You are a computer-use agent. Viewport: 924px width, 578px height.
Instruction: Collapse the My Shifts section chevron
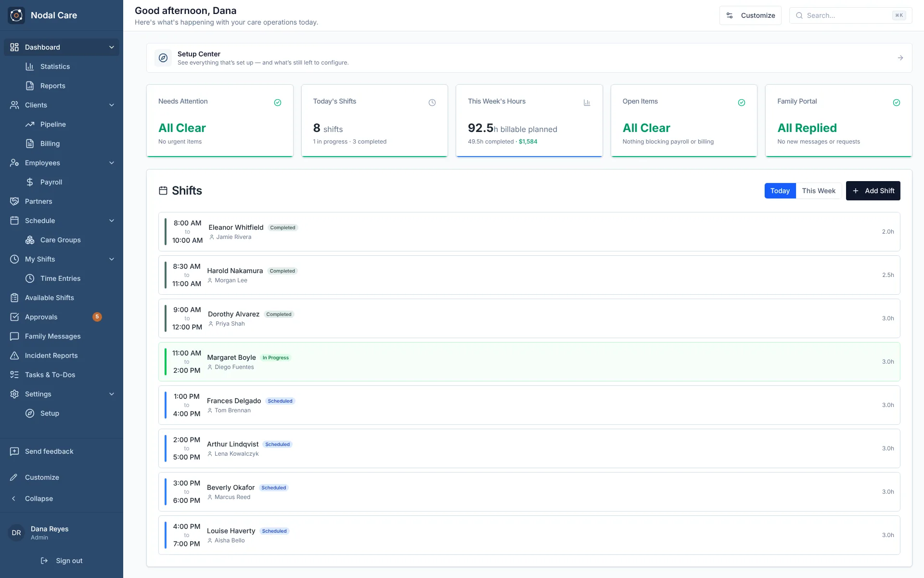click(x=112, y=259)
